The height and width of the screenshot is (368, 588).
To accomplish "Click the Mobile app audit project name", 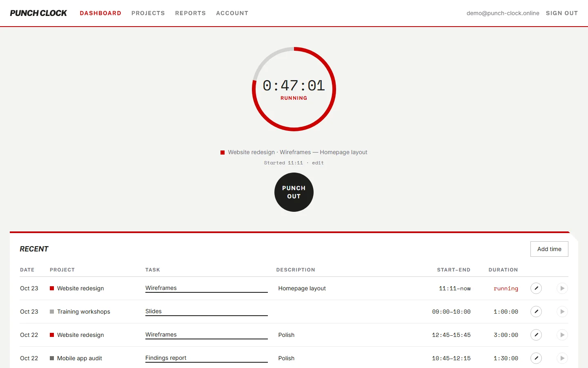I will [80, 358].
